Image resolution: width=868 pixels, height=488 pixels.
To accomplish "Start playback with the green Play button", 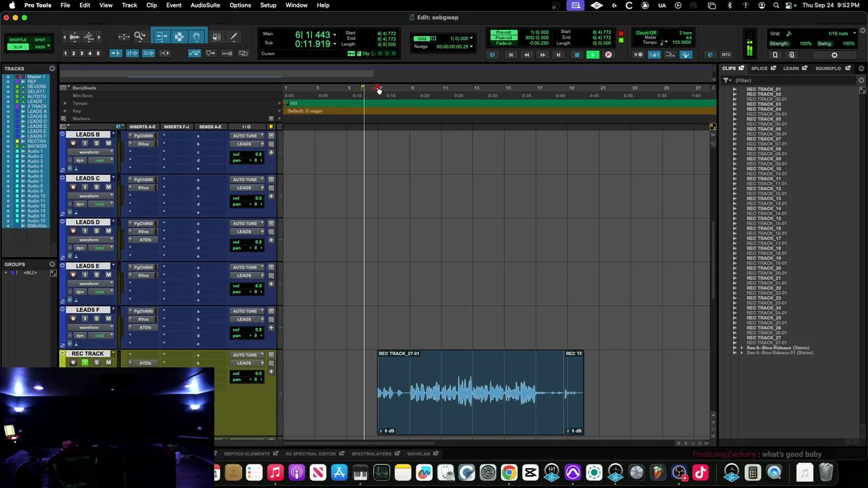I will (x=593, y=55).
